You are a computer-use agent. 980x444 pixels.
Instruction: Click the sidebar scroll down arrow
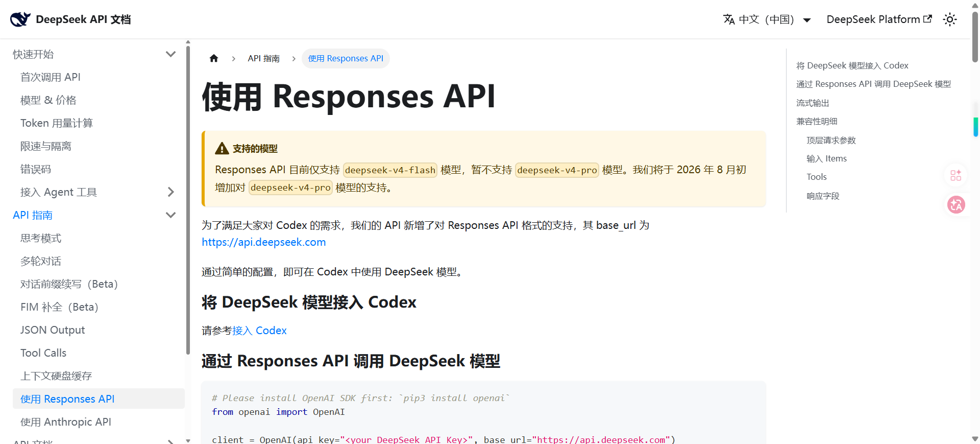tap(188, 440)
